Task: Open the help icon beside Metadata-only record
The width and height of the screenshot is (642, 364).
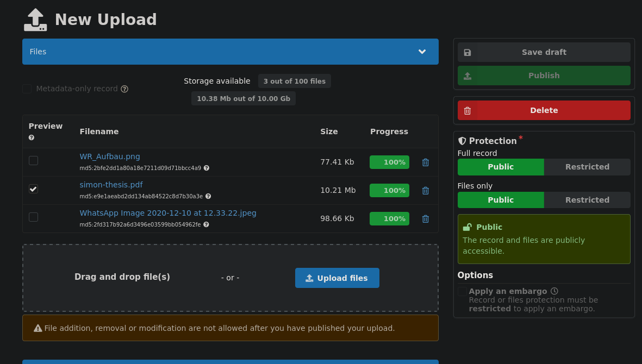Action: pos(124,89)
